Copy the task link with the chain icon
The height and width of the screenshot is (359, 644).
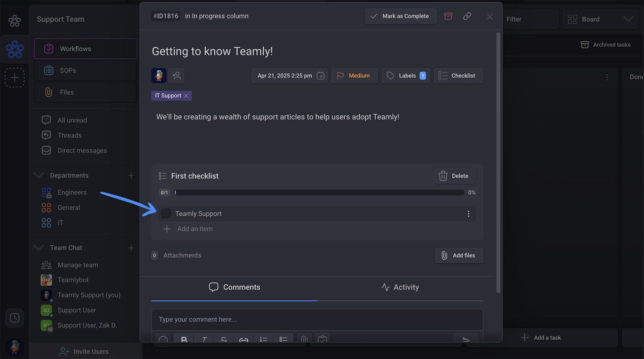click(x=467, y=16)
